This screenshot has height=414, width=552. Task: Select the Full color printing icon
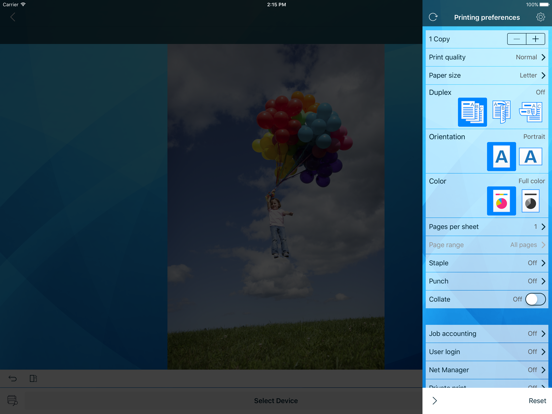501,201
